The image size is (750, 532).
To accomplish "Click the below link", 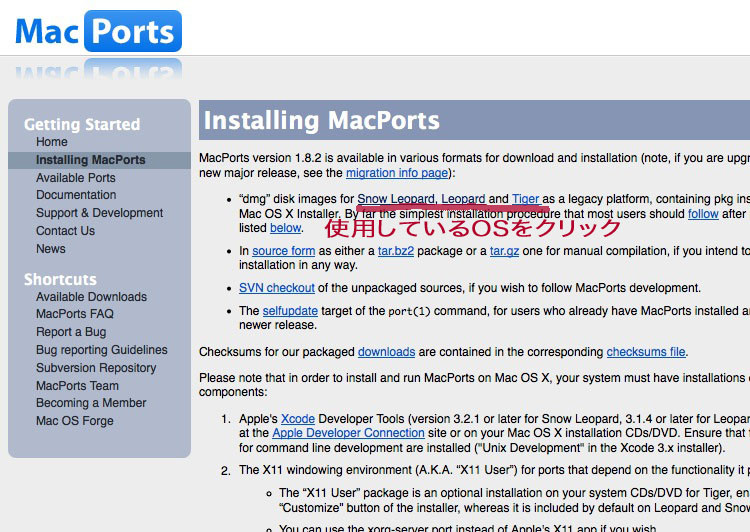I will (x=286, y=228).
